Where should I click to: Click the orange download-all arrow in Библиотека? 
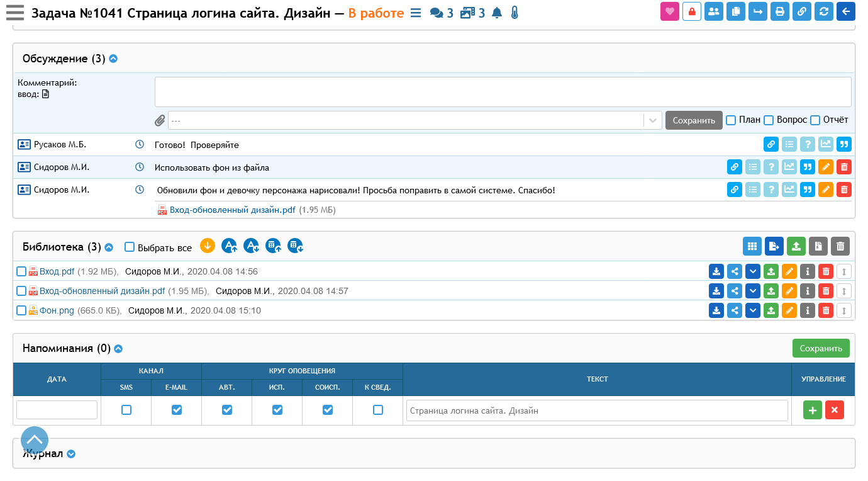pos(208,246)
